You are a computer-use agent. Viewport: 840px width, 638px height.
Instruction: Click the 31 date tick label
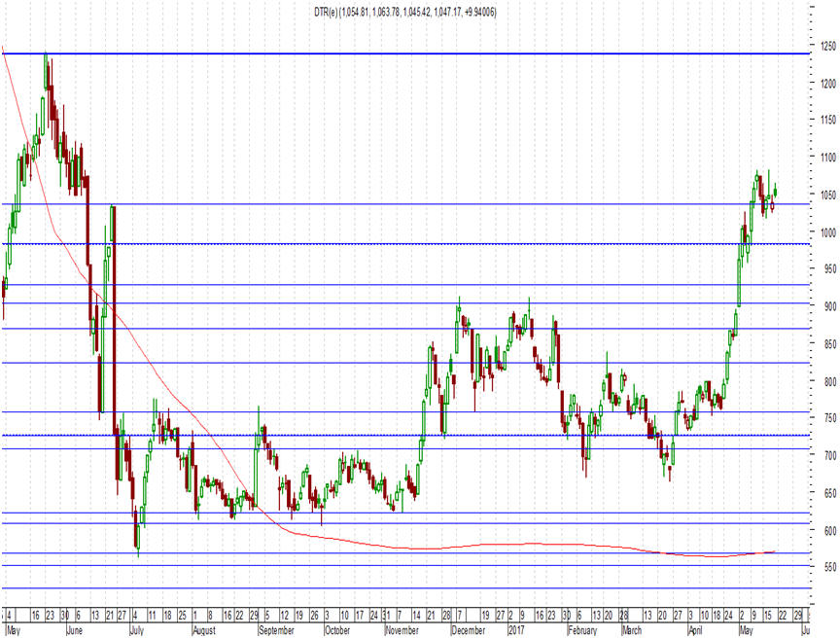388,615
